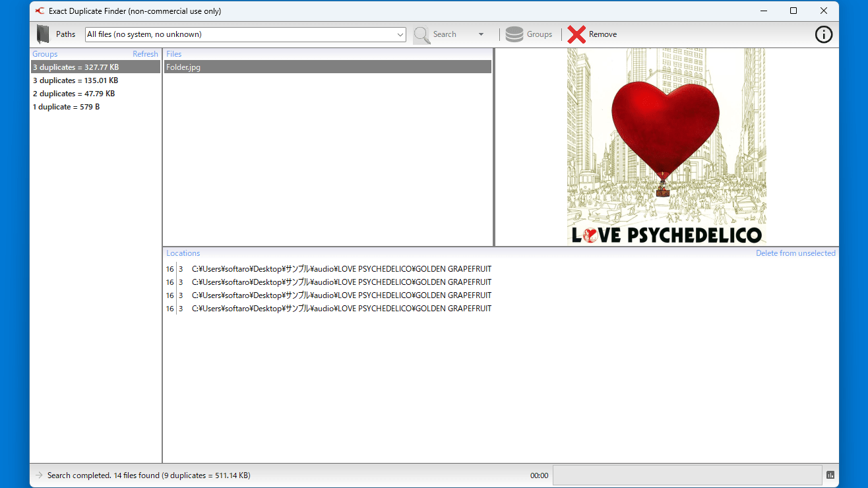Click the Groups panel header
Screen dimensions: 868x488
(45, 54)
